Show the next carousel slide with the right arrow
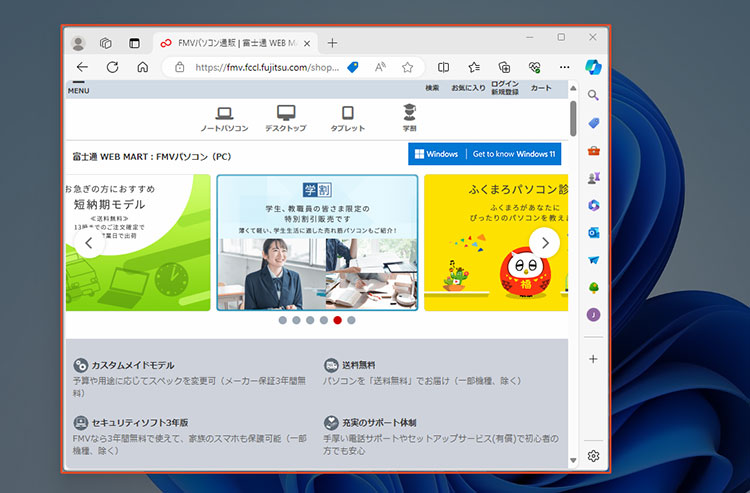This screenshot has width=750, height=493. pos(544,242)
